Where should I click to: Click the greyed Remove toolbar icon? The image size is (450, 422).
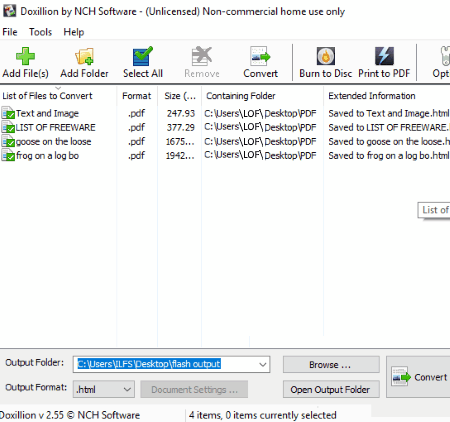click(x=202, y=56)
